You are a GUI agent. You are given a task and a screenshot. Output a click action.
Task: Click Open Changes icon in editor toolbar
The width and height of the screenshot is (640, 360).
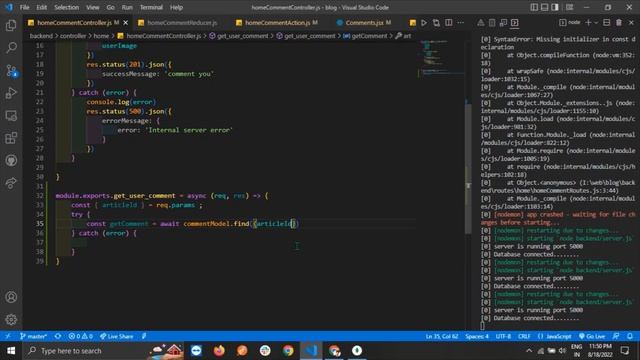click(x=436, y=23)
